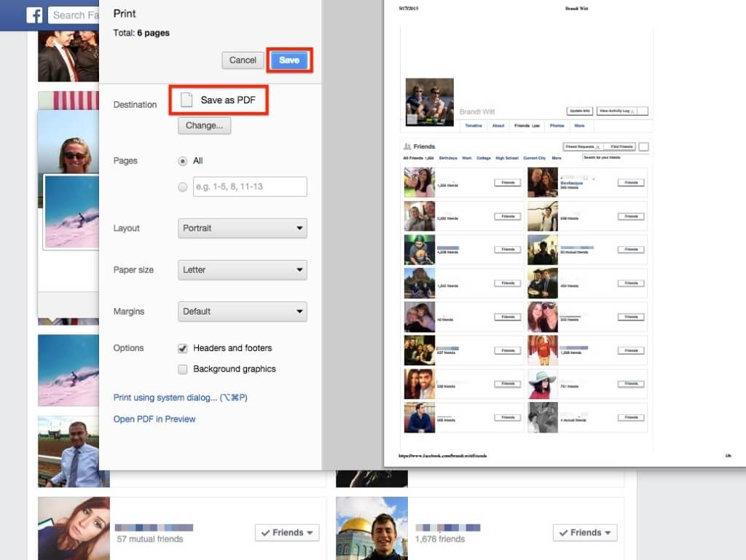Enable Background graphics checkbox
746x560 pixels.
pos(183,369)
